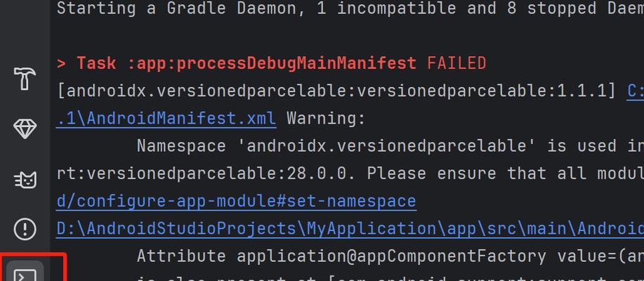
Task: Click the Attribute application@appComponentFactory line
Action: pyautogui.click(x=390, y=256)
